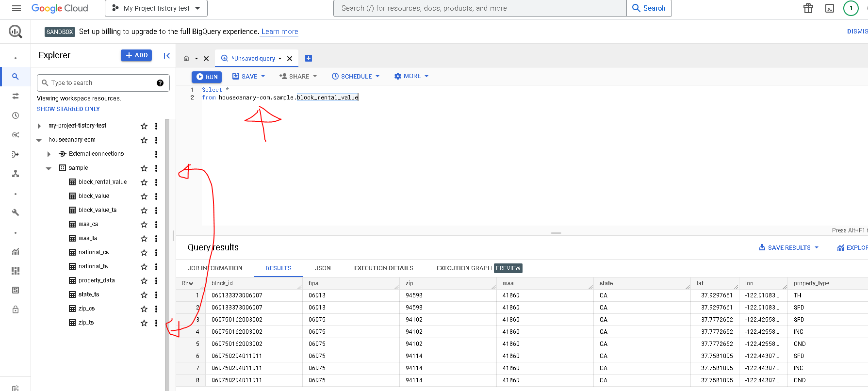Close the home tab
Viewport: 868px width, 391px height.
[206, 59]
